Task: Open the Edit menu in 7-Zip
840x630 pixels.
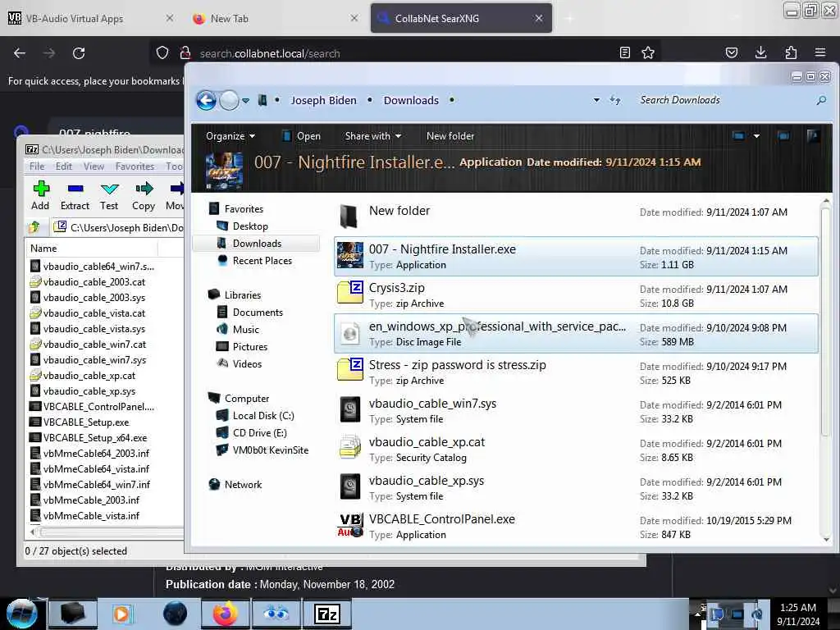Action: (x=64, y=167)
